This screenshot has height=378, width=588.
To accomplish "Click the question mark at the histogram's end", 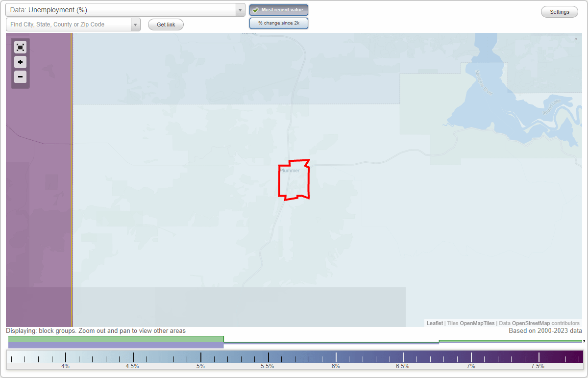I will 584,342.
